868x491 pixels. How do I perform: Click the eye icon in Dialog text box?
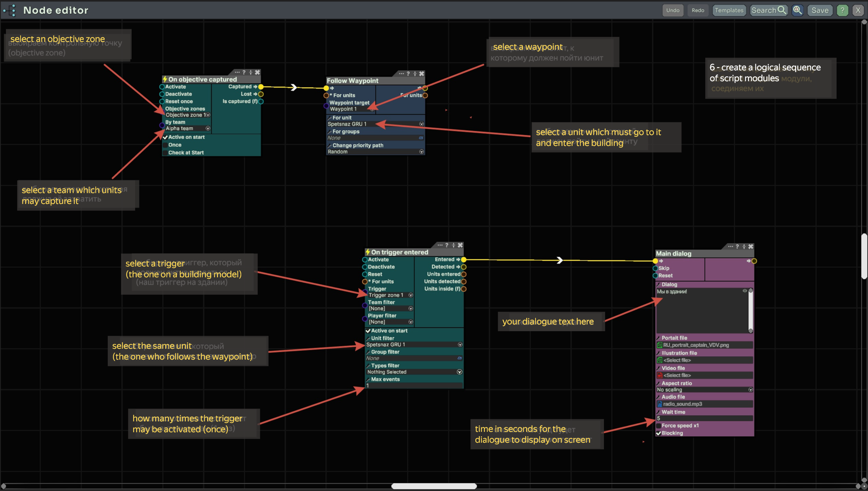745,291
